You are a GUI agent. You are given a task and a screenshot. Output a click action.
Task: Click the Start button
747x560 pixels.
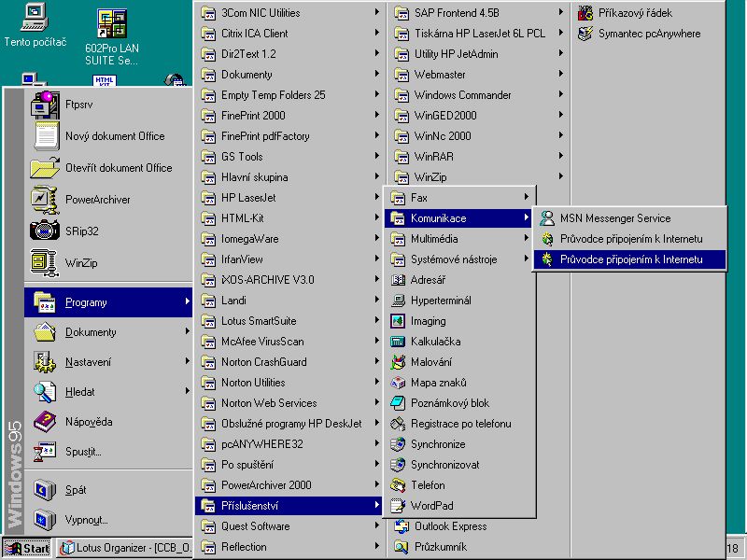[27, 548]
